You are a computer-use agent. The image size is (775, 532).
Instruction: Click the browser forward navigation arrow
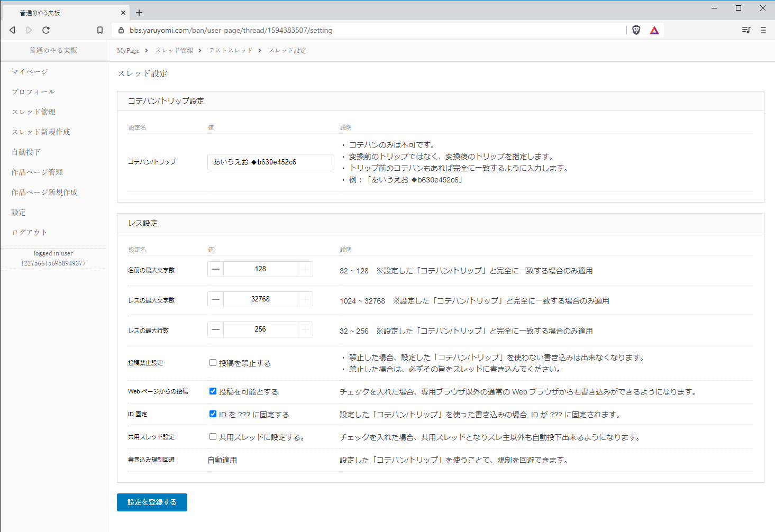(29, 30)
